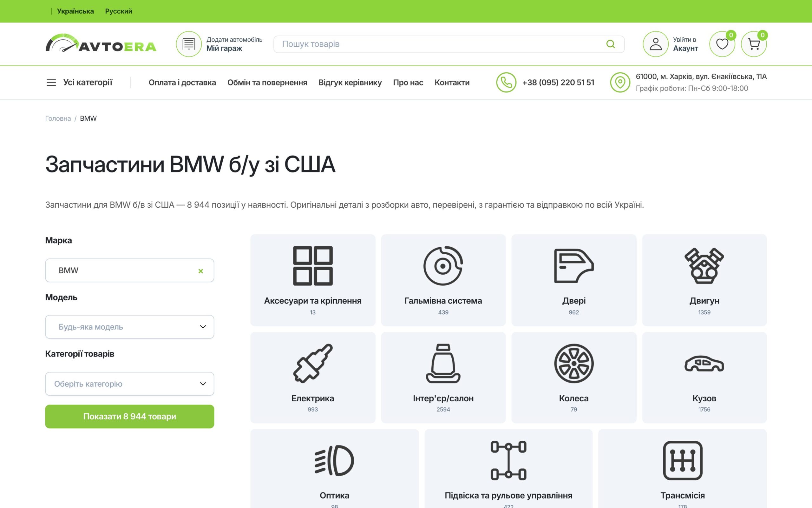Click the Харків address text

[x=701, y=77]
